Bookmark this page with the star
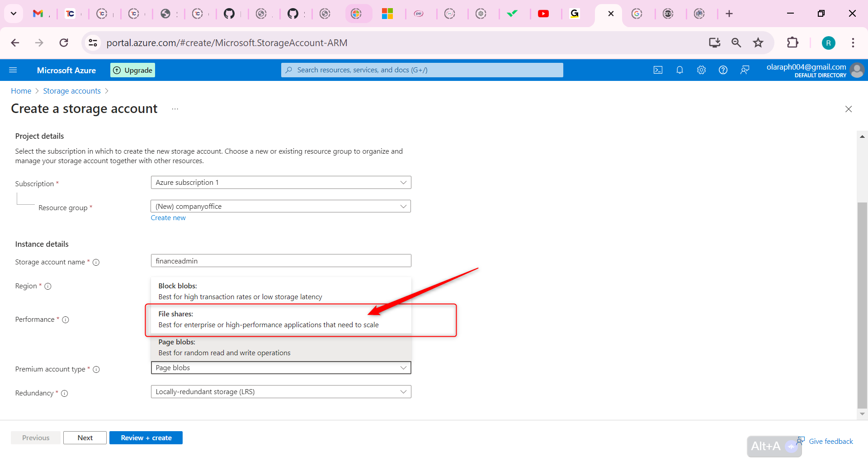Viewport: 868px width, 461px height. (x=758, y=43)
